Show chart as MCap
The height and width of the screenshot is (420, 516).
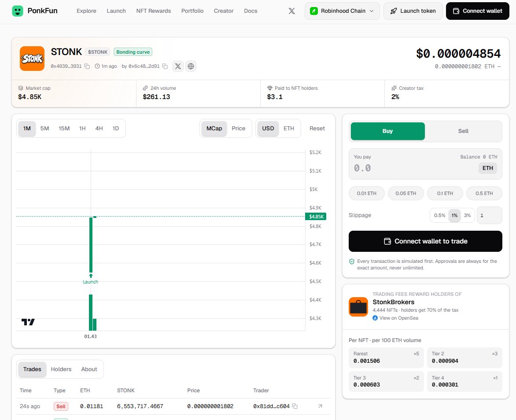click(x=214, y=129)
